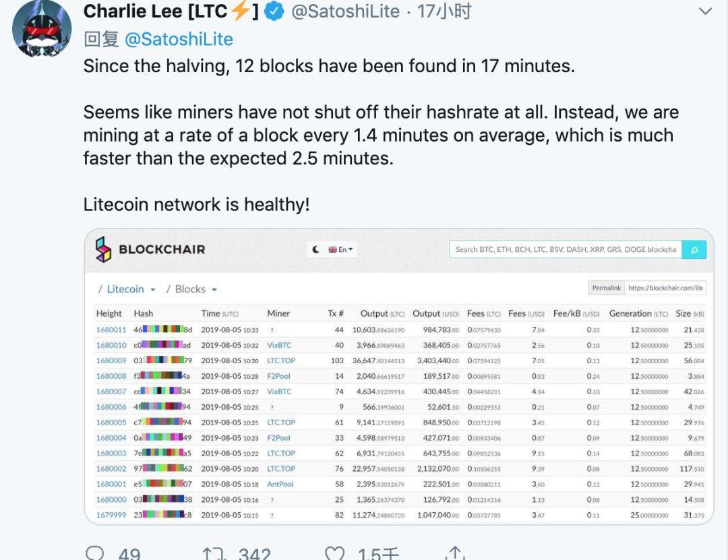Screen dimensions: 728x560
Task: Open the @SatoshiLite reply mention link
Action: coord(179,40)
